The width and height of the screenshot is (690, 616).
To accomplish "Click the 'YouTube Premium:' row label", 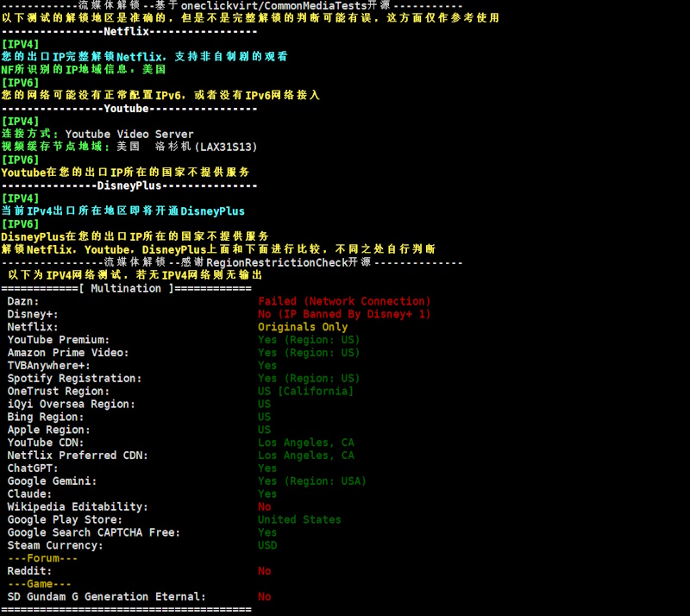I will click(59, 340).
